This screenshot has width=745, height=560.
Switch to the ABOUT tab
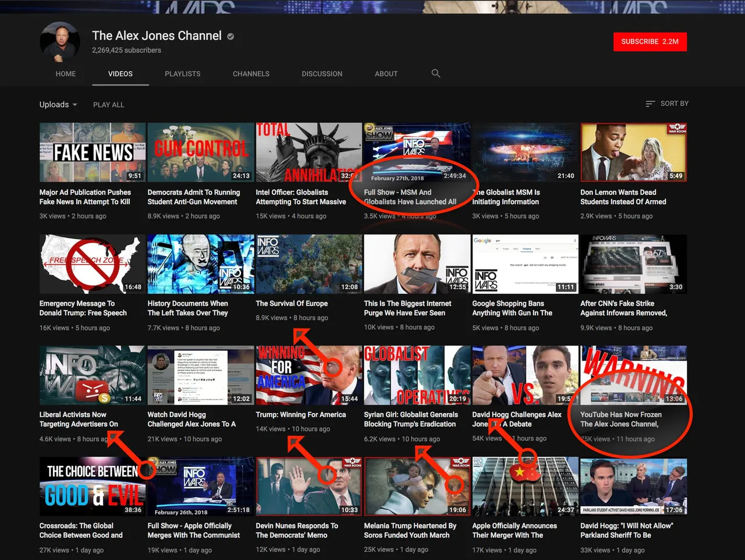pos(386,74)
